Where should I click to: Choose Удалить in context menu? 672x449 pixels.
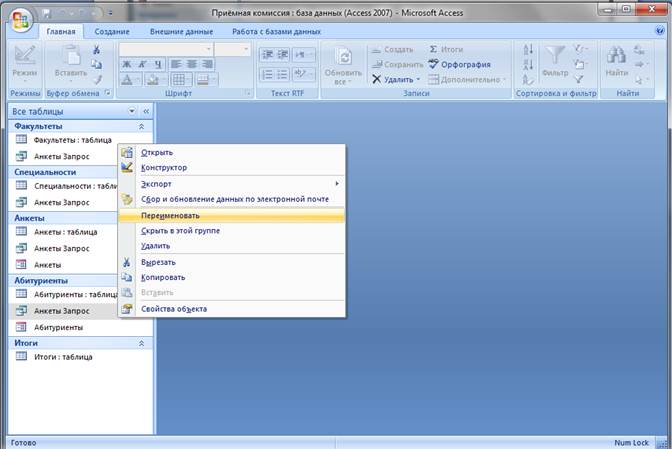pos(231,246)
